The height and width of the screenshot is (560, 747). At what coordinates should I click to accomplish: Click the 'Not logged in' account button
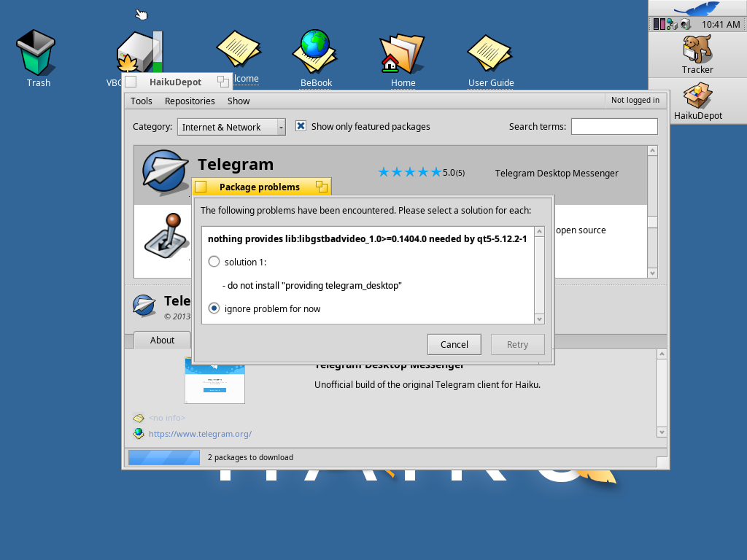pyautogui.click(x=635, y=100)
